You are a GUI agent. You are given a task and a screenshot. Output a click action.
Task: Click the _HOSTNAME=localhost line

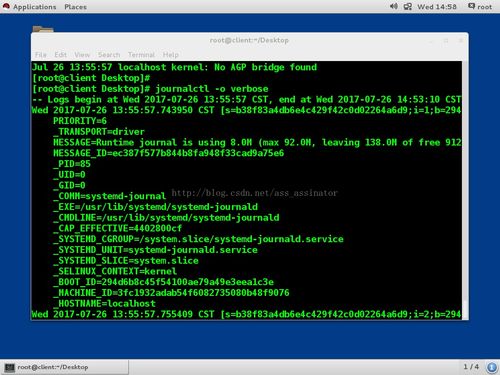(x=104, y=303)
